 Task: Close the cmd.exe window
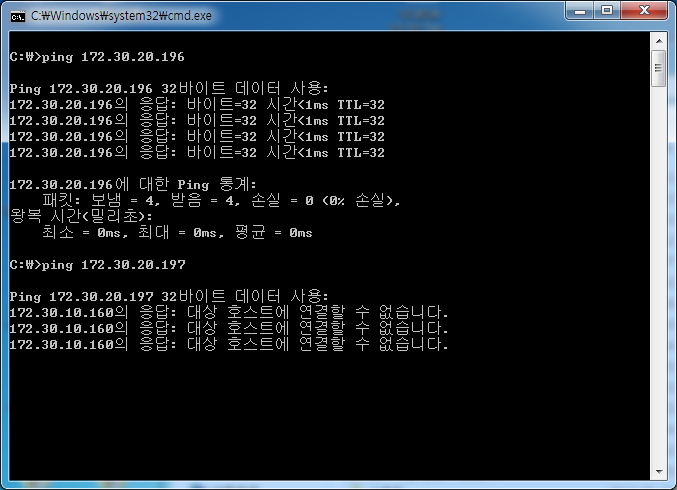click(x=644, y=10)
